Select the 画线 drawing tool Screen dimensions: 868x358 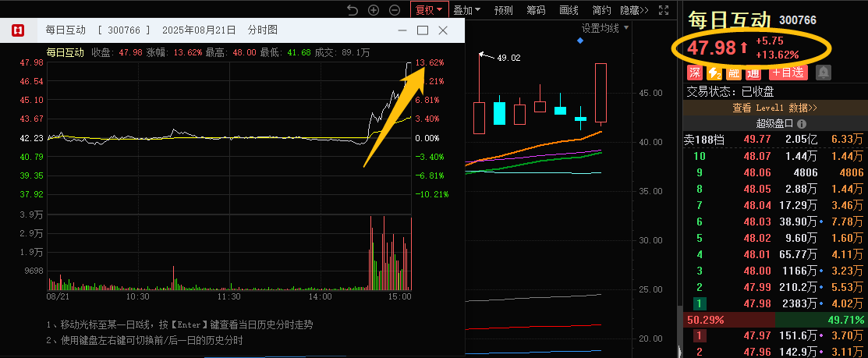click(x=569, y=10)
